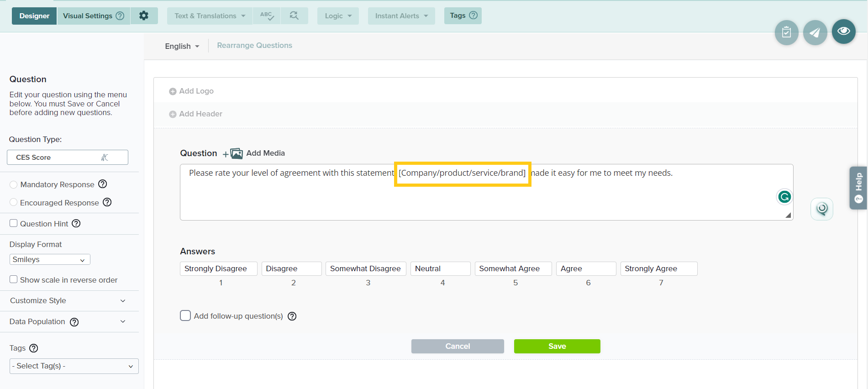This screenshot has width=868, height=389.
Task: Expand the Customize Style section
Action: (68, 300)
